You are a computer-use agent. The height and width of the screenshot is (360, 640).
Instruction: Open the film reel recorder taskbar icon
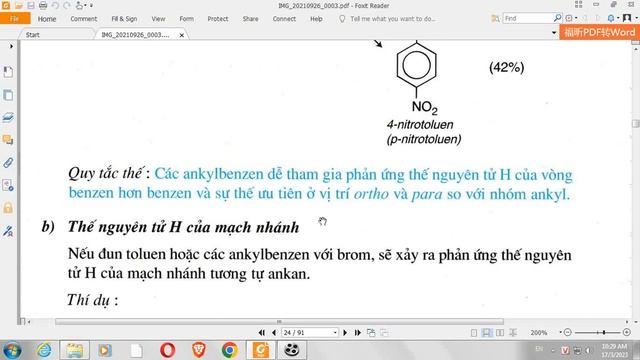[291, 350]
